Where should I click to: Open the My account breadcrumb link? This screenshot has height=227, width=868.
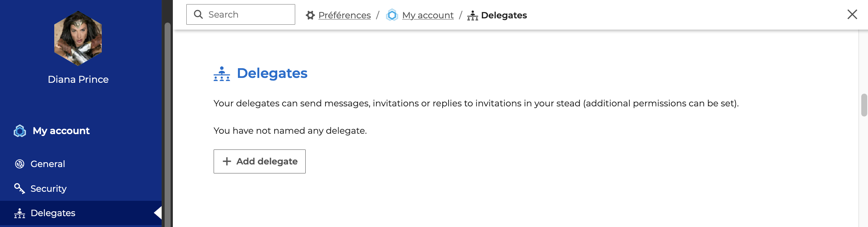(x=428, y=15)
